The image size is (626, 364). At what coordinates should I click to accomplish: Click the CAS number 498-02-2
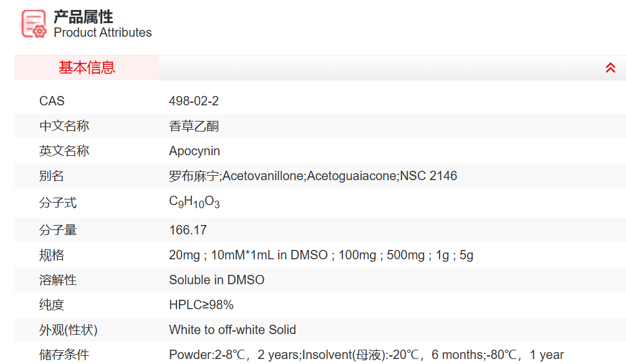[194, 101]
